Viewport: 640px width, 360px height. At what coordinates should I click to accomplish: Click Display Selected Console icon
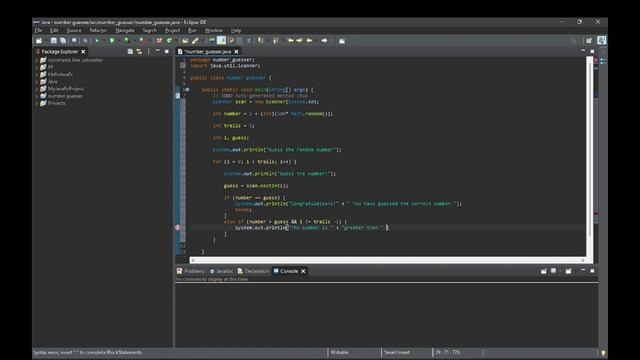tap(553, 271)
